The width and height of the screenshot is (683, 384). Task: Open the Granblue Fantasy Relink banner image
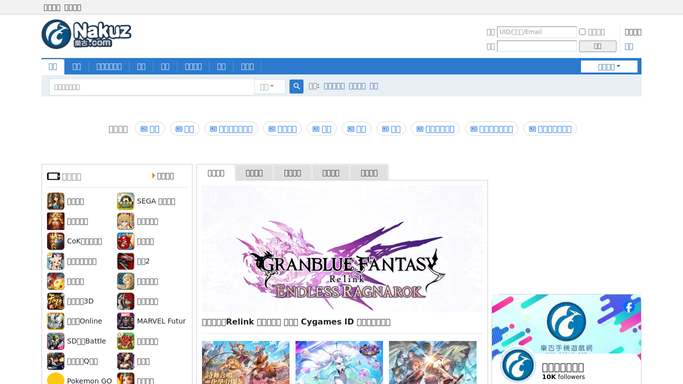click(x=342, y=249)
